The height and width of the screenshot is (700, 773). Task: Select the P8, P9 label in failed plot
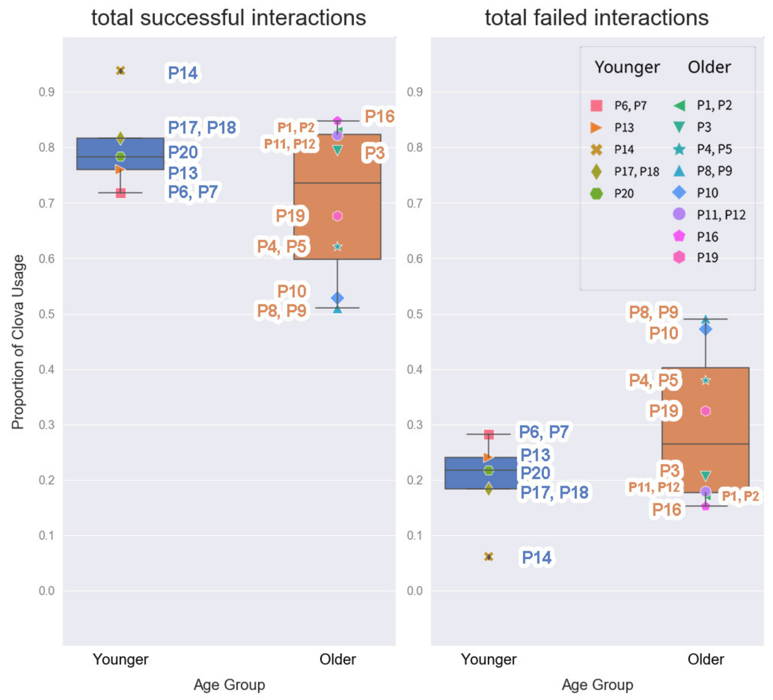tap(654, 312)
